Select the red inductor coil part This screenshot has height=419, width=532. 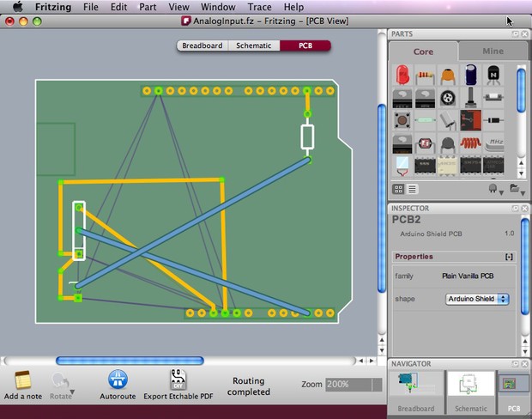(471, 143)
